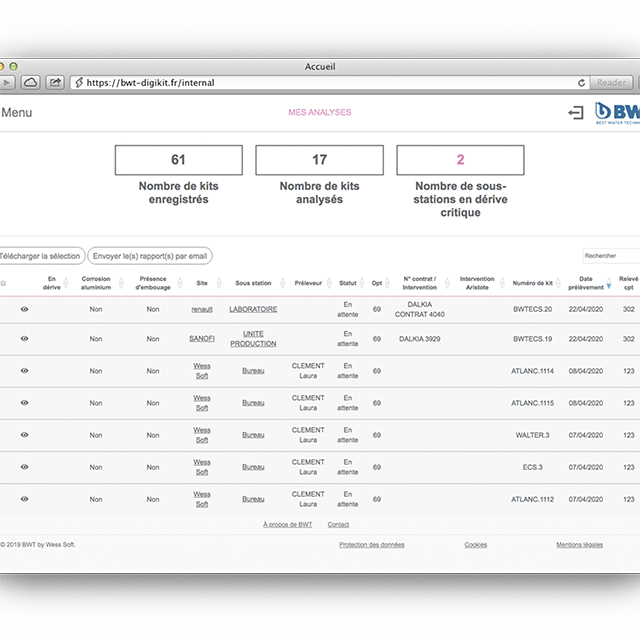Open eye icon for kit ATLANC.1114
This screenshot has width=640, height=640.
click(x=25, y=371)
